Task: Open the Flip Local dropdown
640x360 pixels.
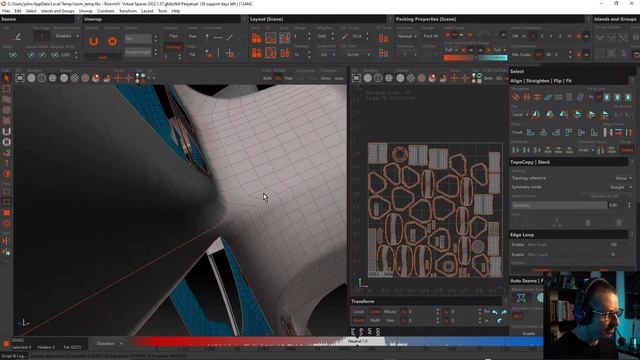Action: coord(520,115)
